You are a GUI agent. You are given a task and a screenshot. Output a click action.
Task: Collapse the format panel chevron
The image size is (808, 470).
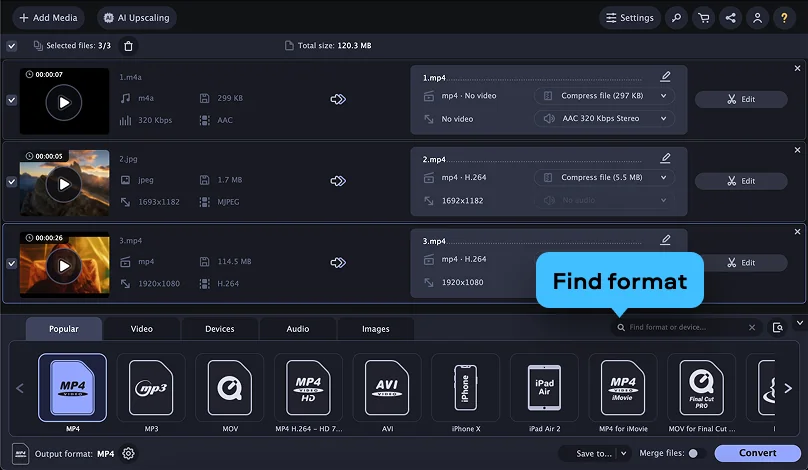click(x=799, y=323)
